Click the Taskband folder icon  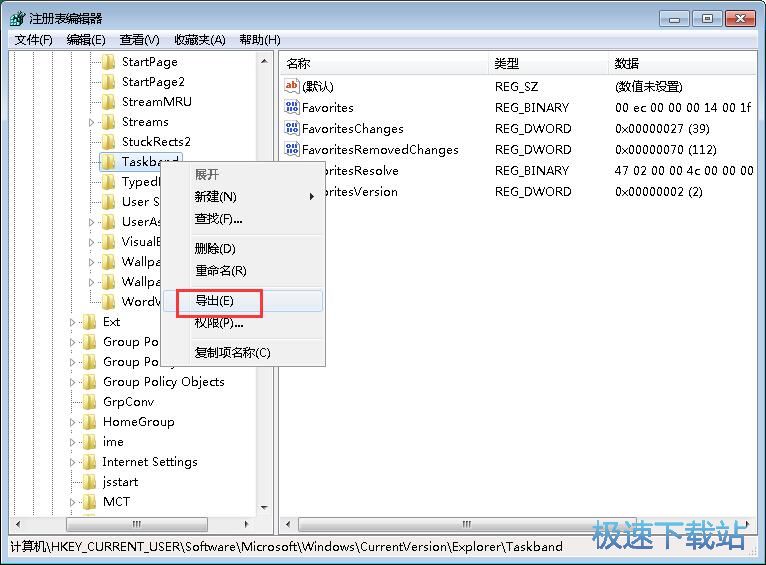click(x=108, y=162)
